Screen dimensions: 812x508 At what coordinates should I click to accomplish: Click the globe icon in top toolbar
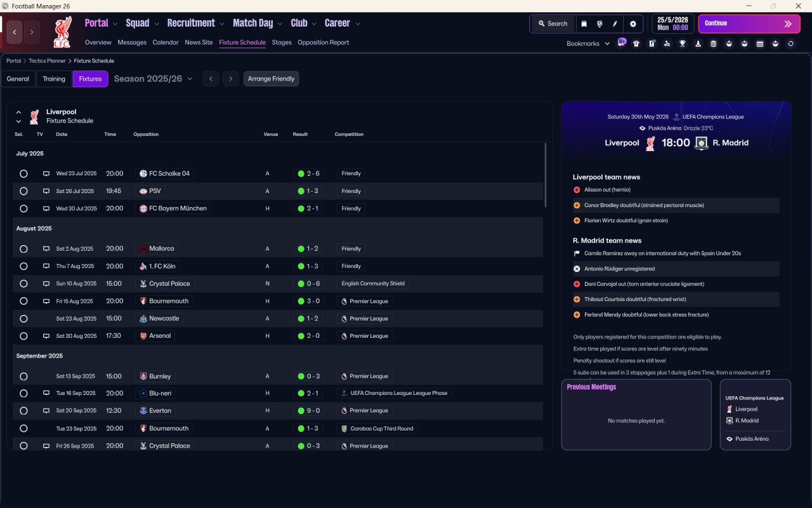pyautogui.click(x=599, y=23)
